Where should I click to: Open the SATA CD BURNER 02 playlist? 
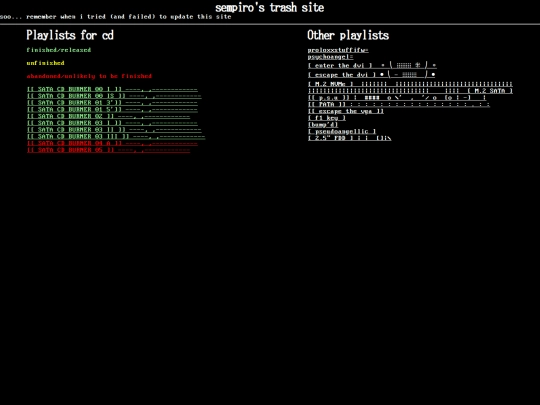(x=108, y=116)
